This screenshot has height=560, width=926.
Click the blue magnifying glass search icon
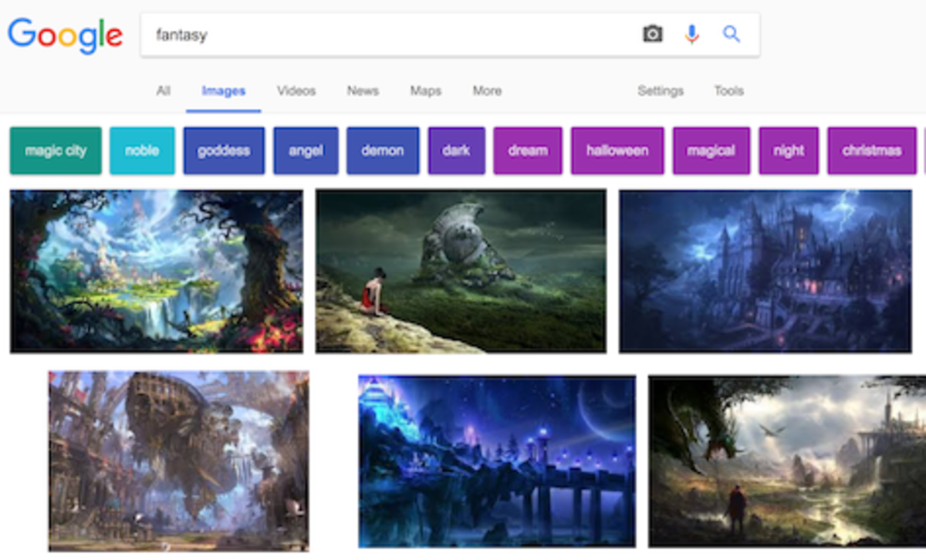(732, 34)
